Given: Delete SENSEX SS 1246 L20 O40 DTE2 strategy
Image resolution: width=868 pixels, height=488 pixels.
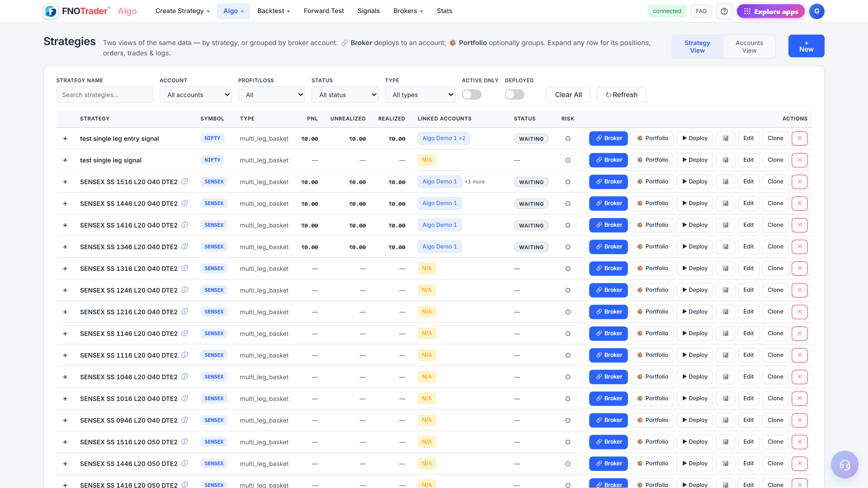Looking at the screenshot, I should point(799,290).
